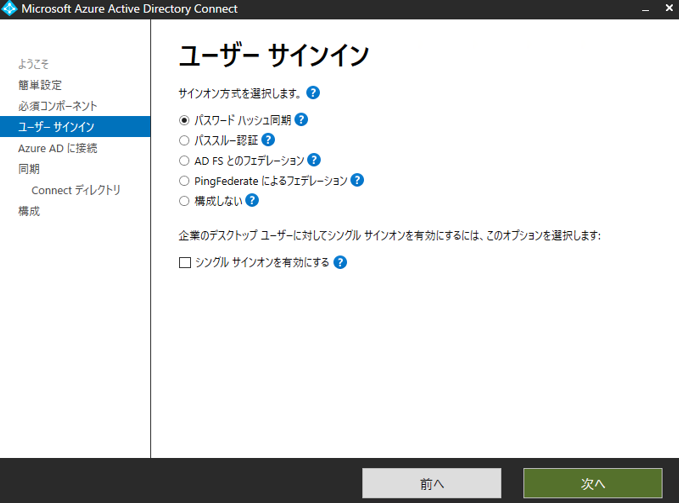
Task: Open 構成 step in sidebar
Action: [29, 211]
